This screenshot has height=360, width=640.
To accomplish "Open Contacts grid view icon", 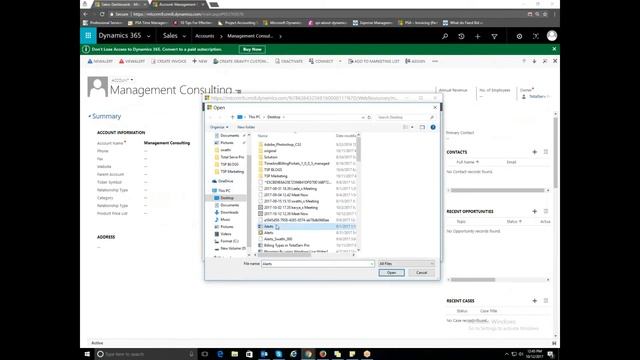I will tap(546, 152).
